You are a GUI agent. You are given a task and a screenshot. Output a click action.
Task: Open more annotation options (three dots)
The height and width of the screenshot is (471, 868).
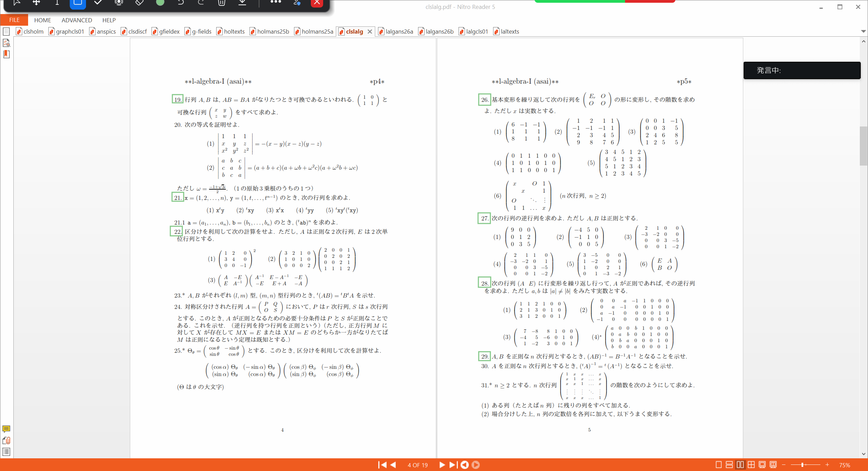(276, 2)
